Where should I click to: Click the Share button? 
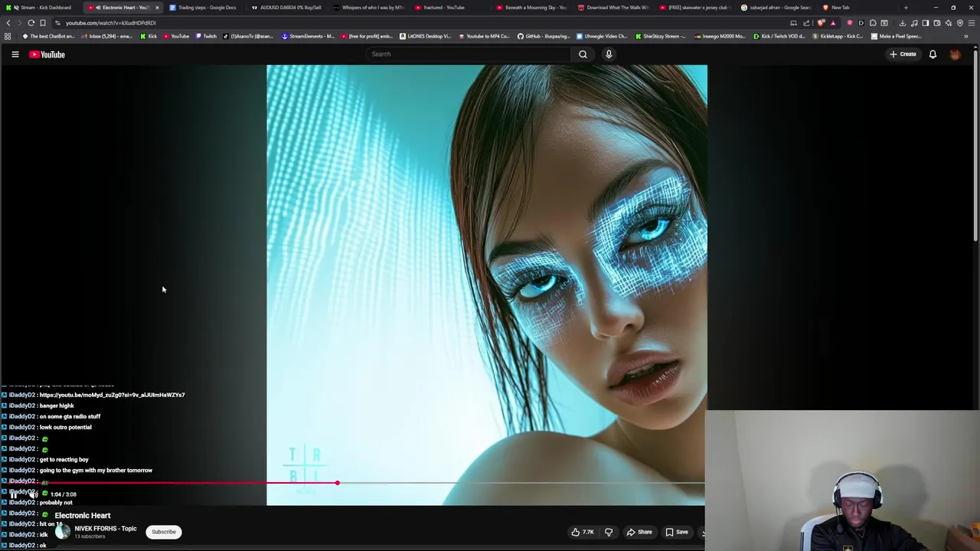point(639,532)
